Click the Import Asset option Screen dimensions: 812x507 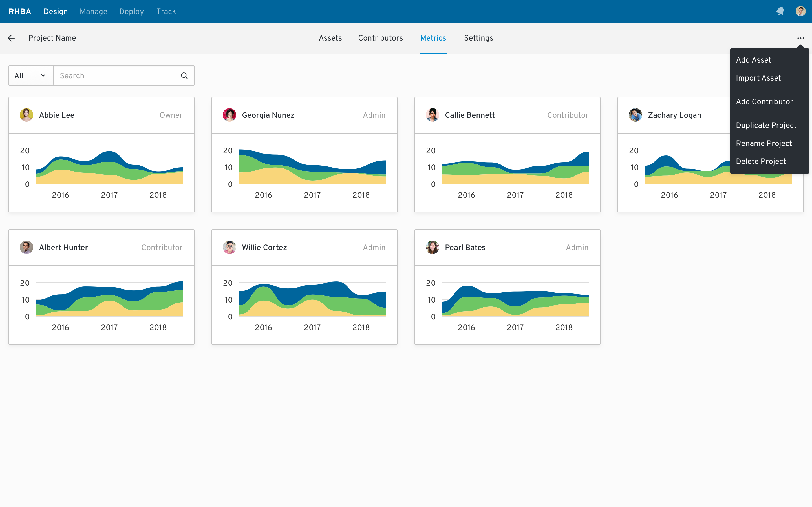(x=759, y=78)
